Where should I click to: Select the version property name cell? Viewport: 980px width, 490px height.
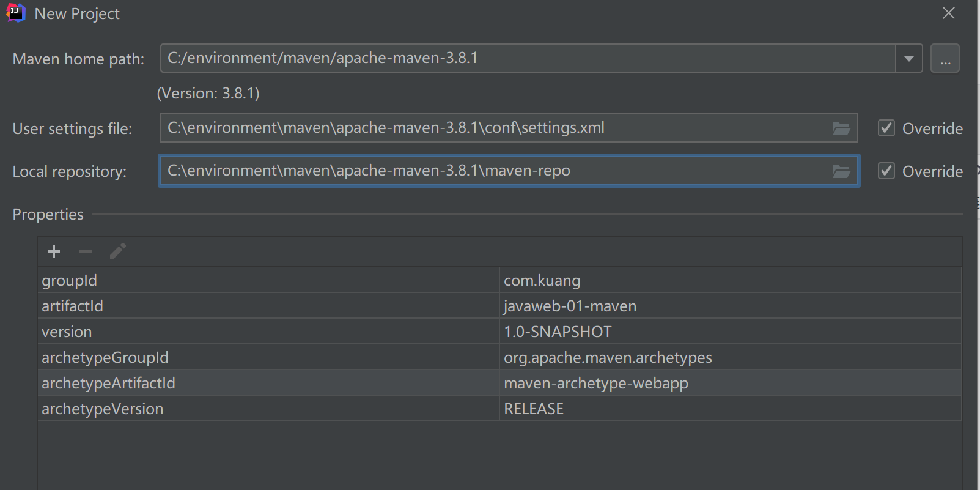(268, 332)
